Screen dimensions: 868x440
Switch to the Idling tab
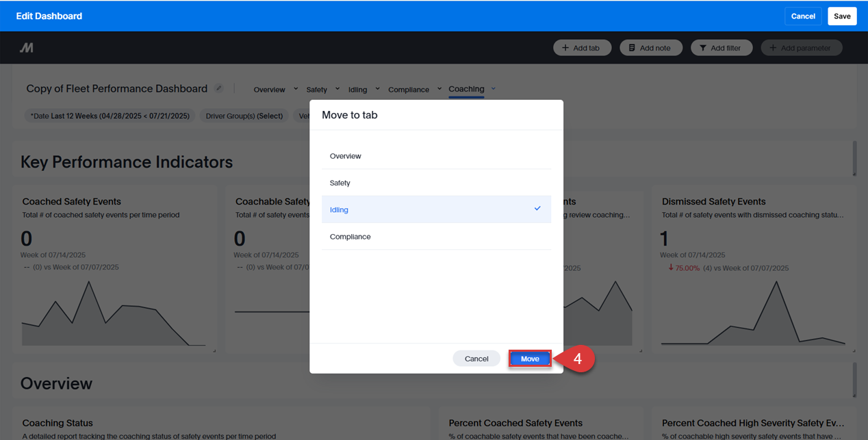point(357,89)
